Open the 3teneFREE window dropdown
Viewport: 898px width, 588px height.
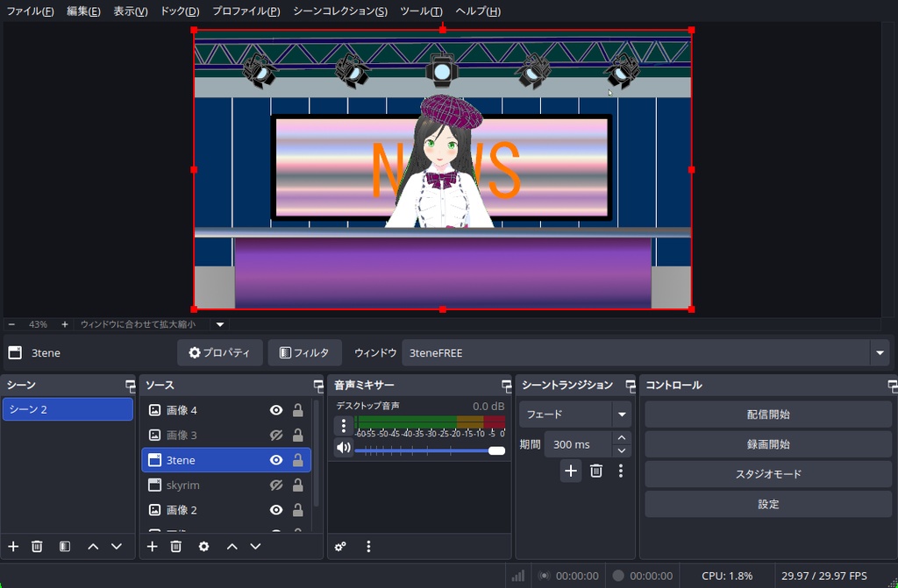[x=880, y=352]
